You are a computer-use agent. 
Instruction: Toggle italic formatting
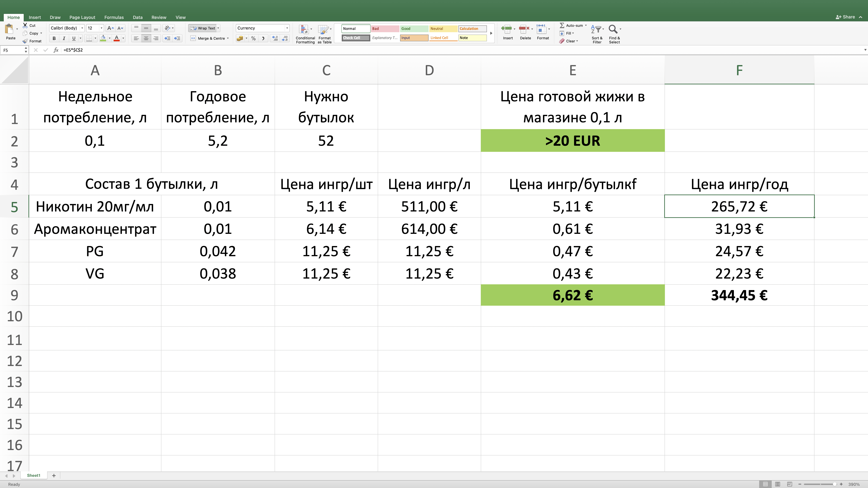point(64,38)
